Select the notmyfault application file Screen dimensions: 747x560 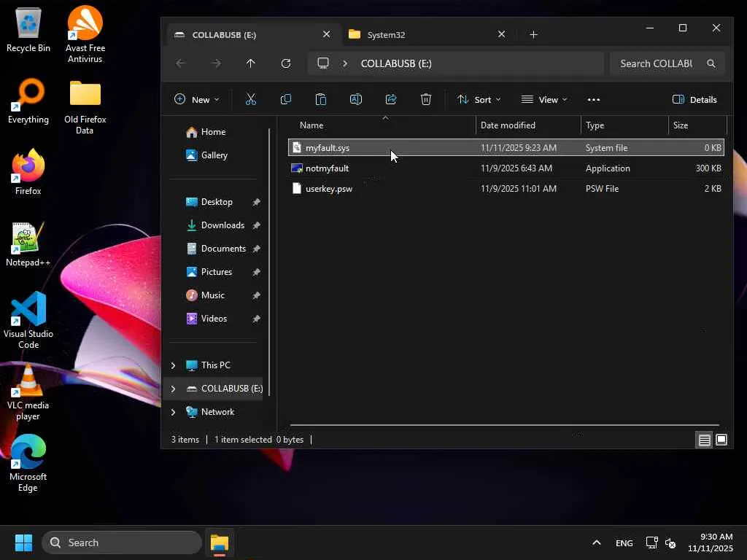327,168
